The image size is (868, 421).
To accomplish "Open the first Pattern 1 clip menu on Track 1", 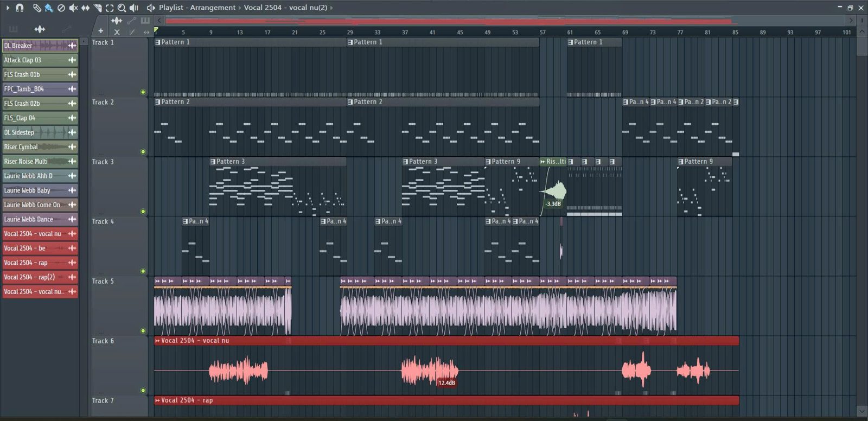I will [158, 42].
